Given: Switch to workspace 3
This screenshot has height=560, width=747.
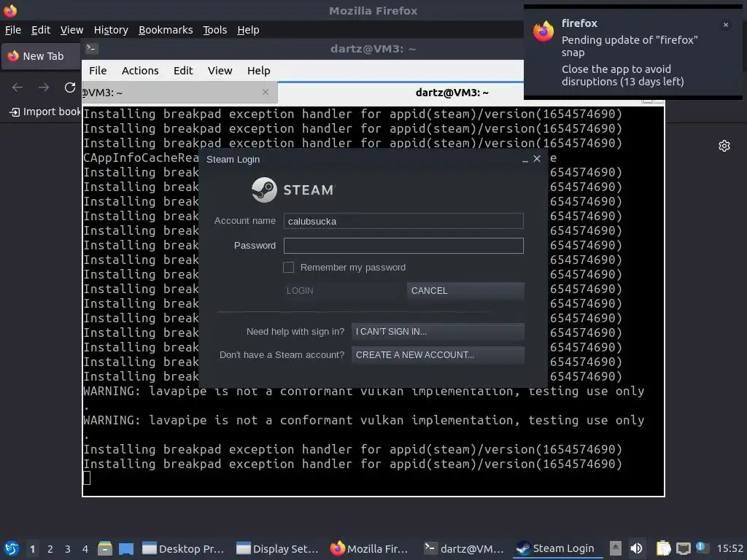Looking at the screenshot, I should point(68,548).
